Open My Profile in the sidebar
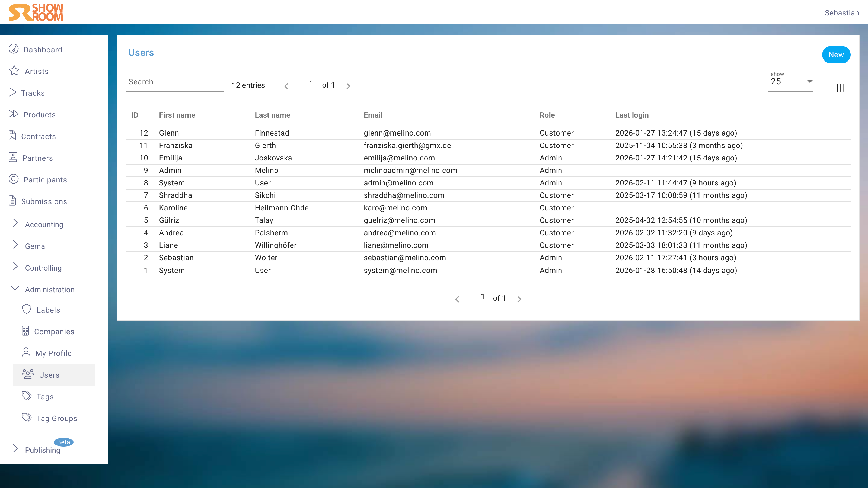 tap(53, 353)
